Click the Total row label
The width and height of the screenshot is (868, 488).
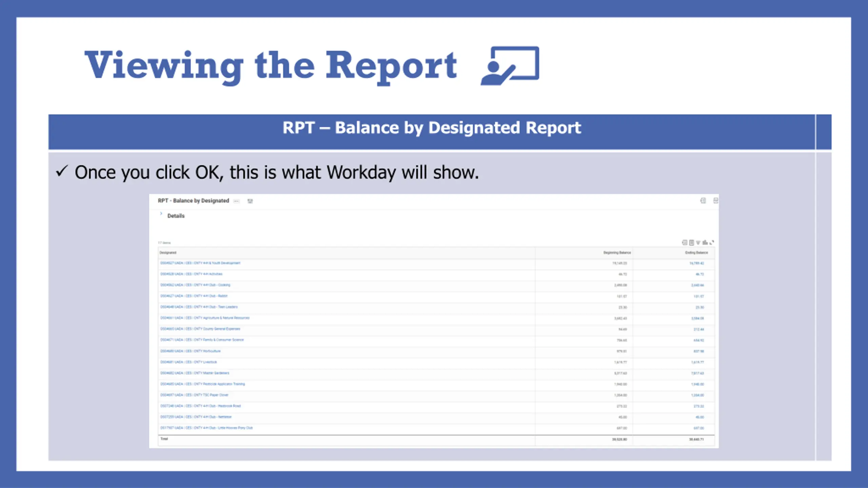(164, 439)
